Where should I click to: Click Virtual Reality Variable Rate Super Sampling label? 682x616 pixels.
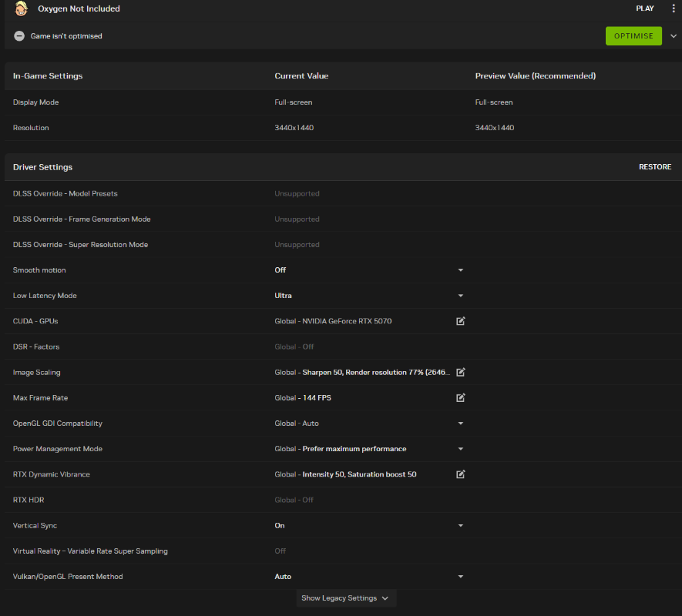pos(90,551)
